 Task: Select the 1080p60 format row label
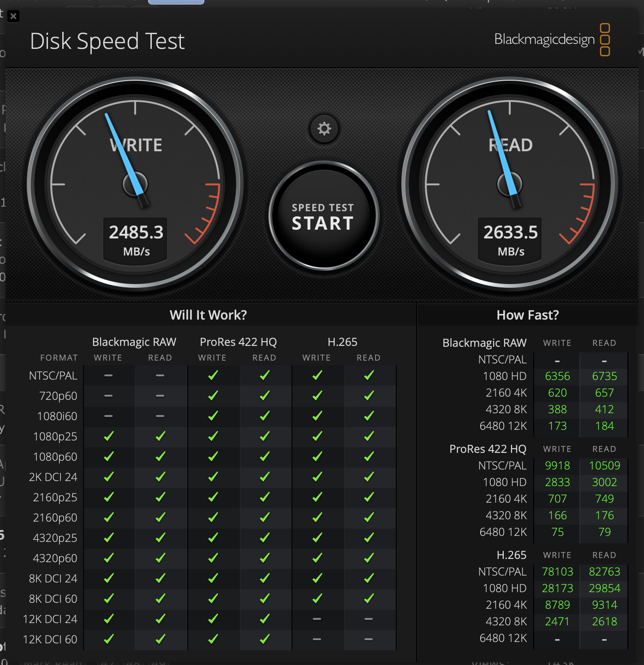point(55,457)
